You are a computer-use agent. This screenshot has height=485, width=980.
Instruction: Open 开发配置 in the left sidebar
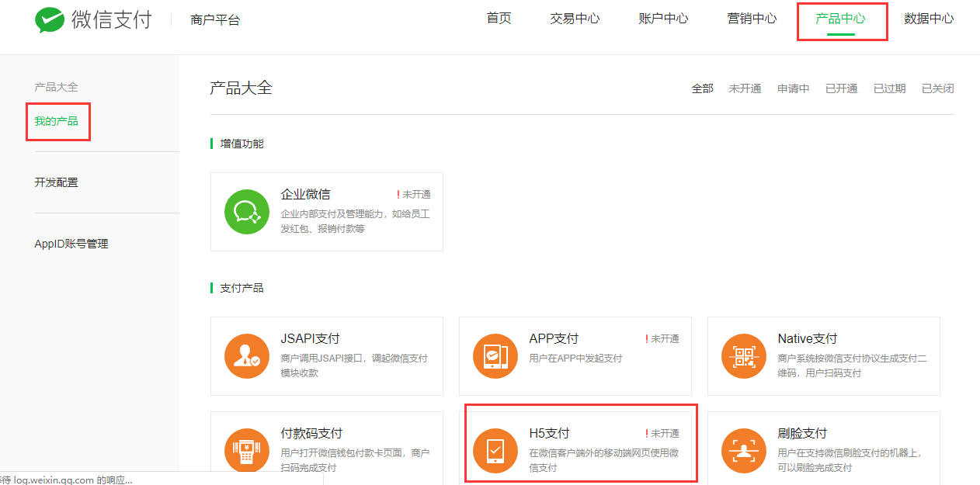[56, 182]
